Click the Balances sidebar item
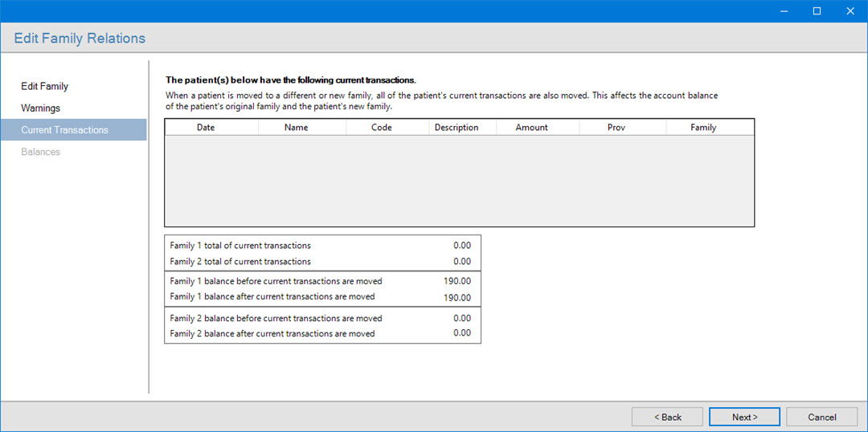Image resolution: width=868 pixels, height=432 pixels. [40, 152]
